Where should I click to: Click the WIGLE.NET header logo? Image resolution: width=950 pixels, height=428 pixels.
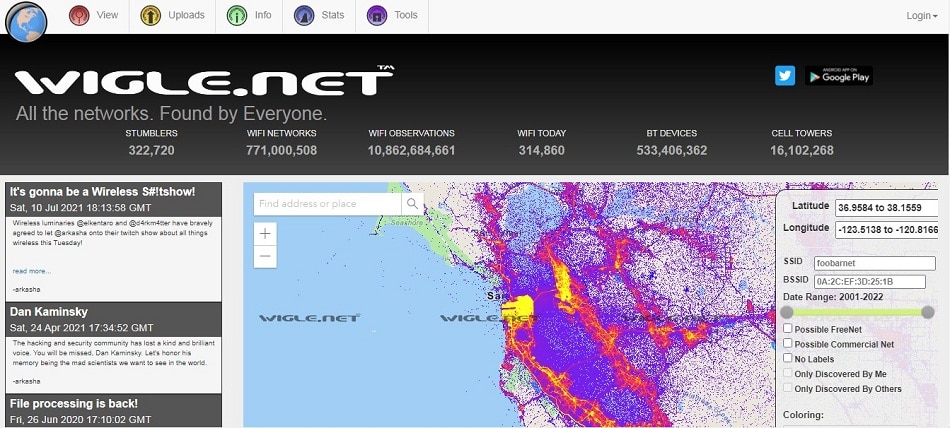(204, 80)
